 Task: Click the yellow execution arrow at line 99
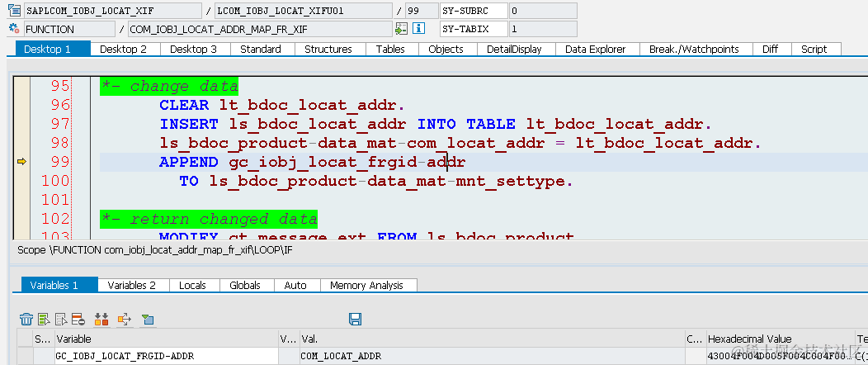21,162
